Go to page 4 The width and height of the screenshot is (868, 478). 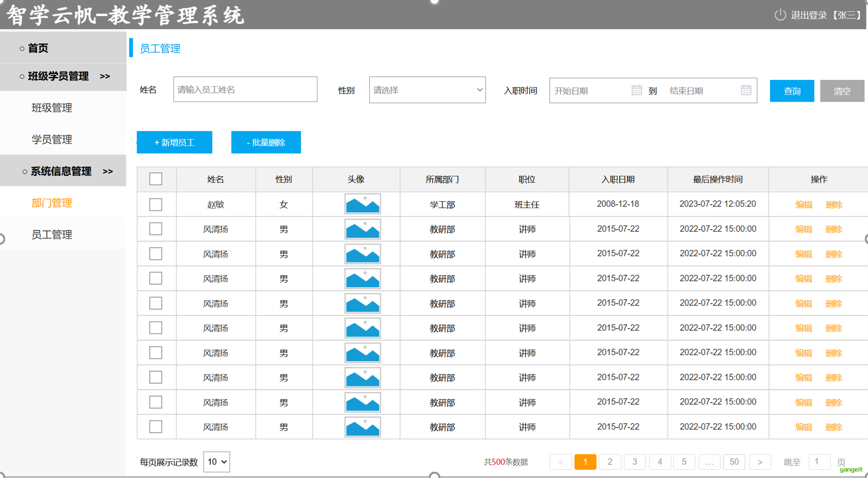point(660,461)
